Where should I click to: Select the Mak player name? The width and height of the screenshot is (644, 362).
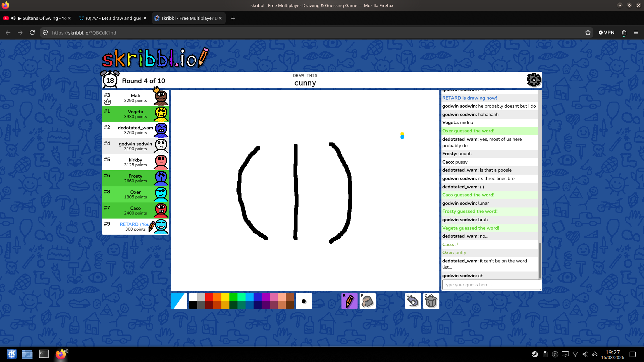pyautogui.click(x=136, y=96)
